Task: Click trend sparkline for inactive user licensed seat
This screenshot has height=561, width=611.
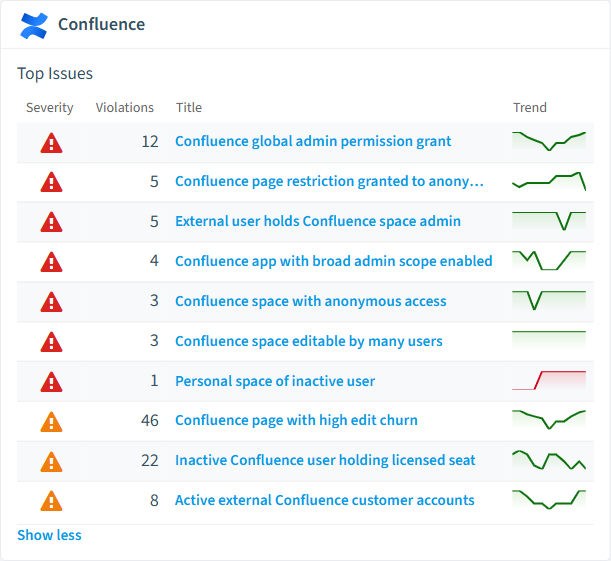Action: point(549,460)
